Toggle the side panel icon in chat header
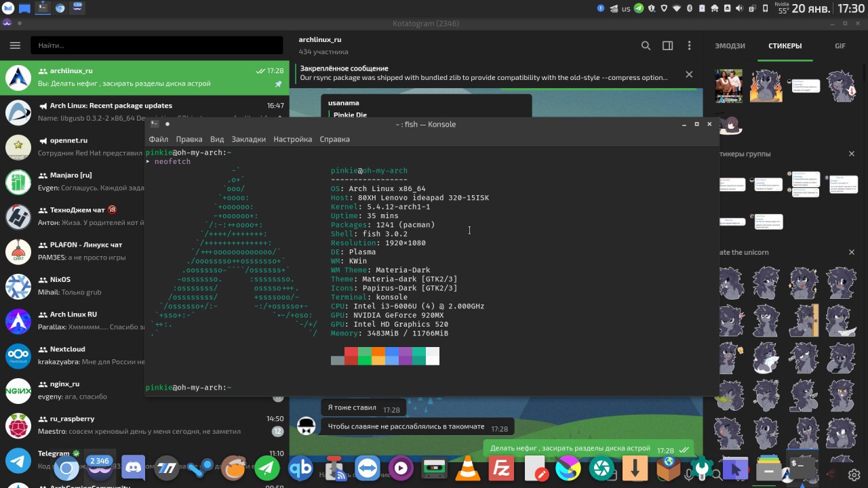868x488 pixels. (x=667, y=45)
